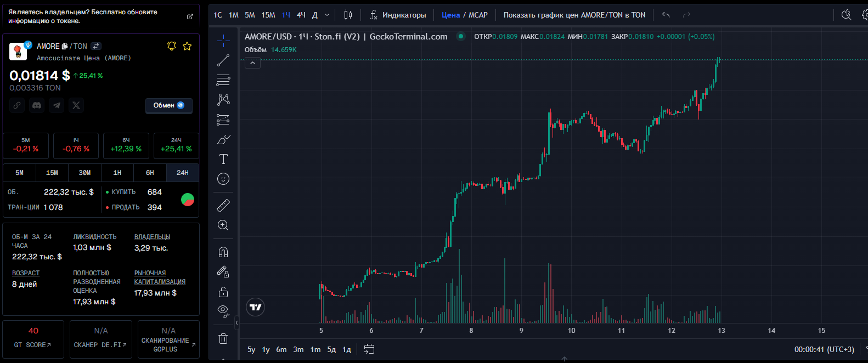868x363 pixels.
Task: Select the 15M stats tab
Action: 52,173
